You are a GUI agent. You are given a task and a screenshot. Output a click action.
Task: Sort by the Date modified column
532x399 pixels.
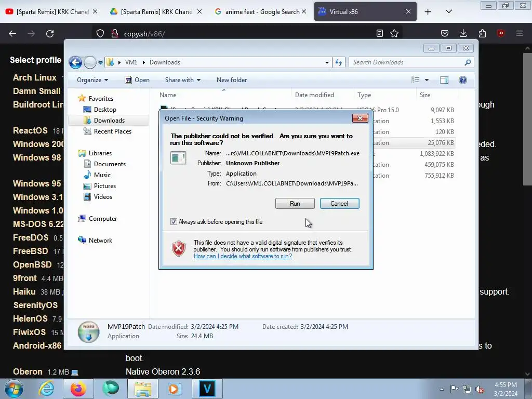tap(322, 95)
